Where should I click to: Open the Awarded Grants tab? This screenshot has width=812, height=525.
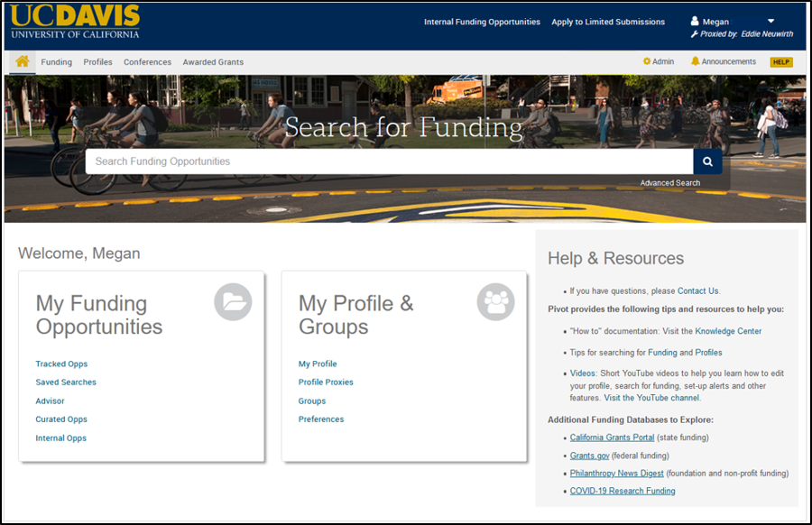pos(213,62)
